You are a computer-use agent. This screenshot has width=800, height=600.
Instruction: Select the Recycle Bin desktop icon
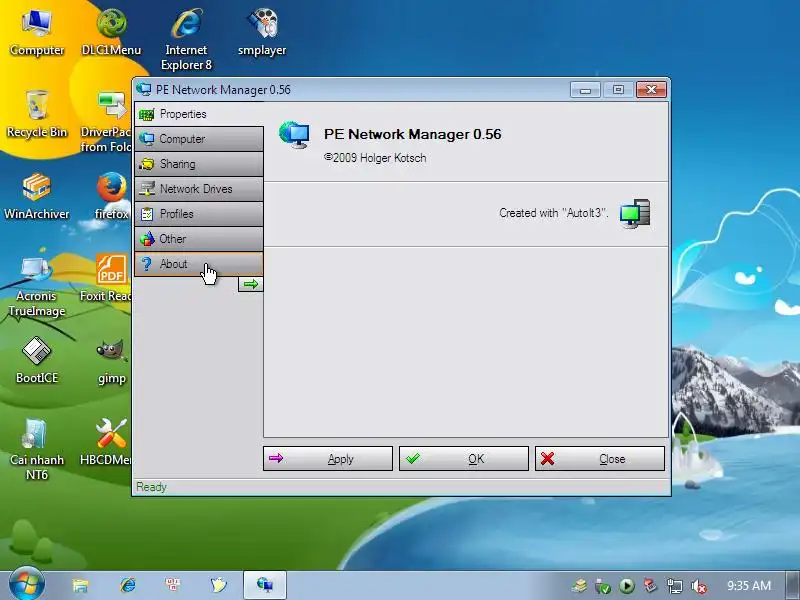[x=37, y=114]
